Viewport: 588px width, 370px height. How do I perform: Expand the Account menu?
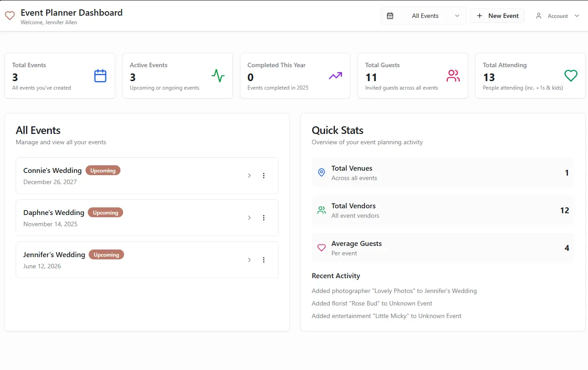coord(558,16)
